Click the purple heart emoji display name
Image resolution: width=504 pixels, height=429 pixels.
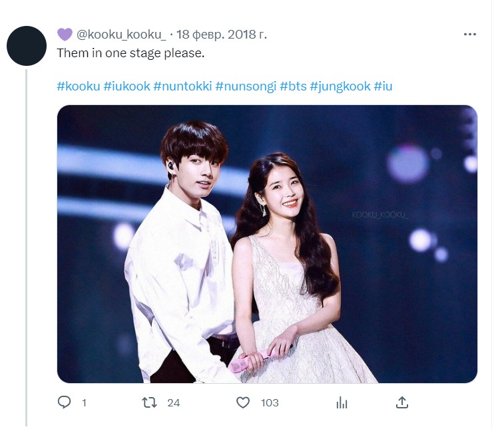pos(65,35)
